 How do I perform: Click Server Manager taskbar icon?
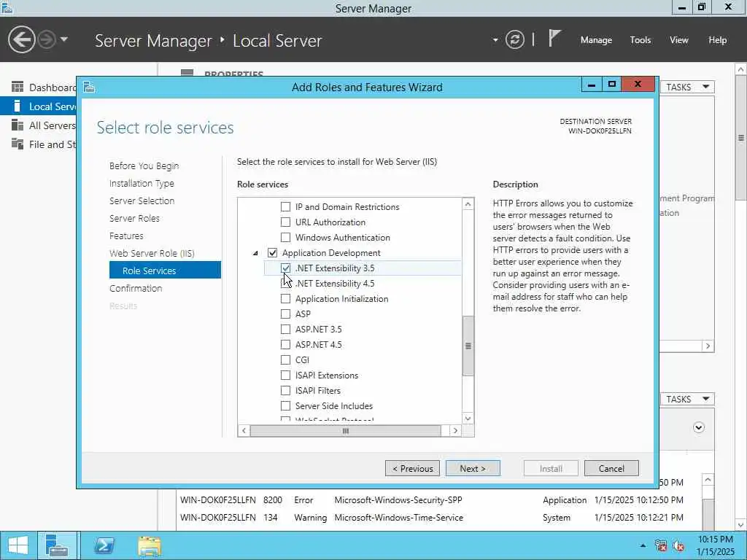point(57,545)
